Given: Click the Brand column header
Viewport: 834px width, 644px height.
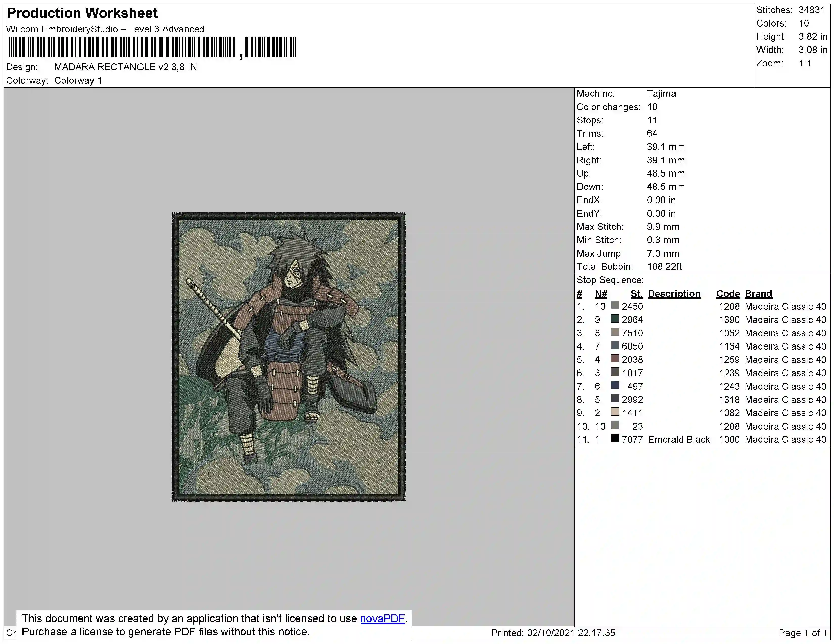Looking at the screenshot, I should coord(758,294).
